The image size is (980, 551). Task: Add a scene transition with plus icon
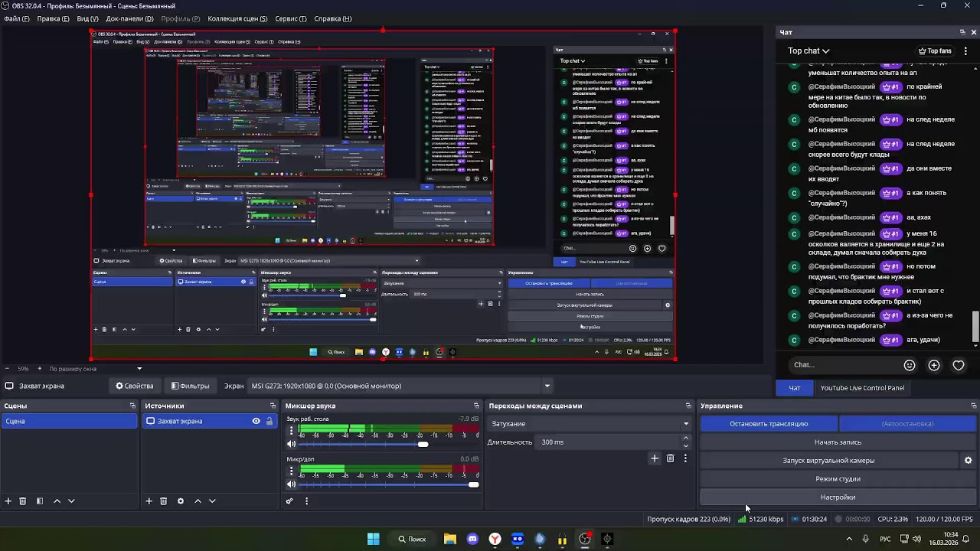click(x=655, y=458)
